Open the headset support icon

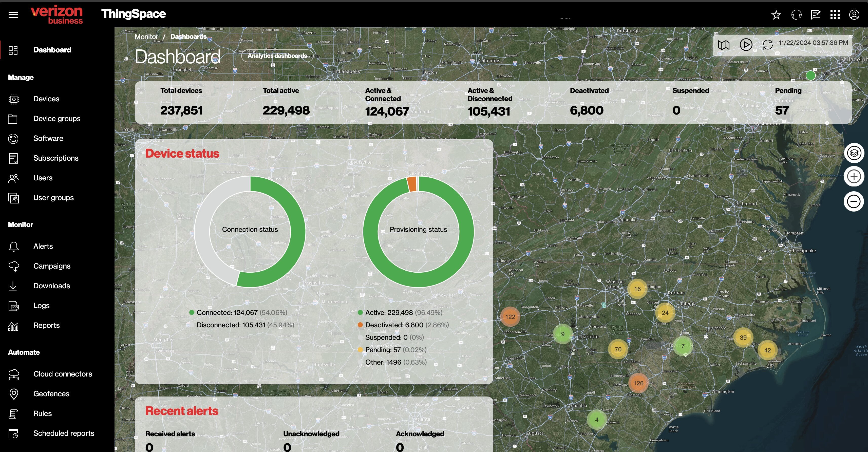click(x=796, y=15)
